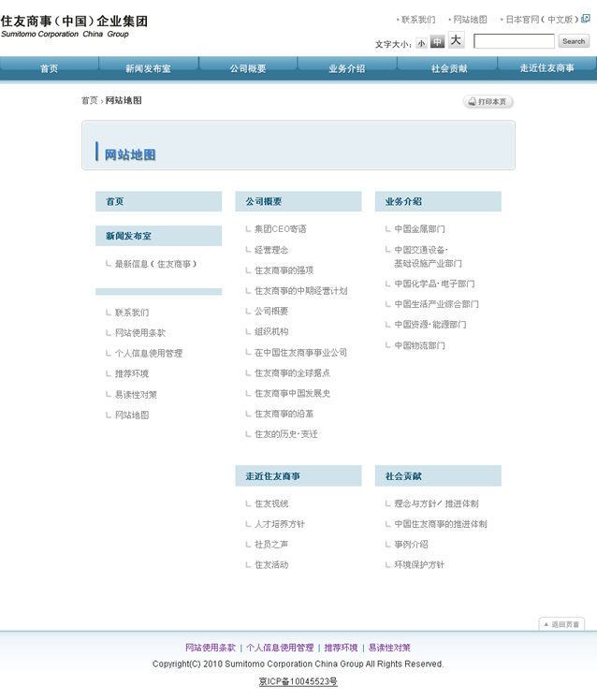Open 中国住友商事的推进体制 link
Screen dimensions: 597x700
coord(441,524)
